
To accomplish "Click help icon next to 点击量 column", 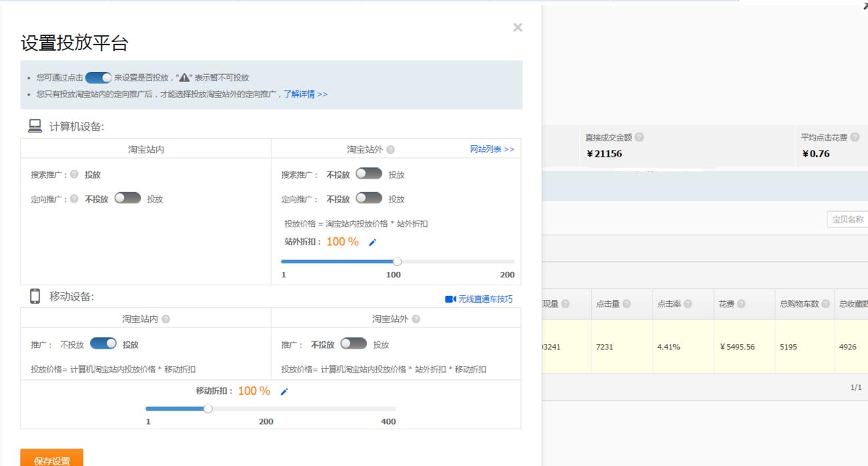I will 626,304.
